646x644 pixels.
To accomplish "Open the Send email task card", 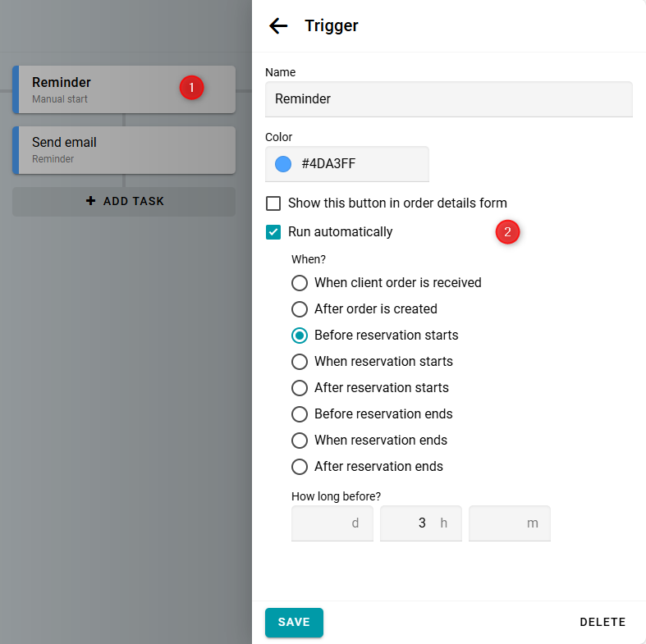I will coord(125,149).
